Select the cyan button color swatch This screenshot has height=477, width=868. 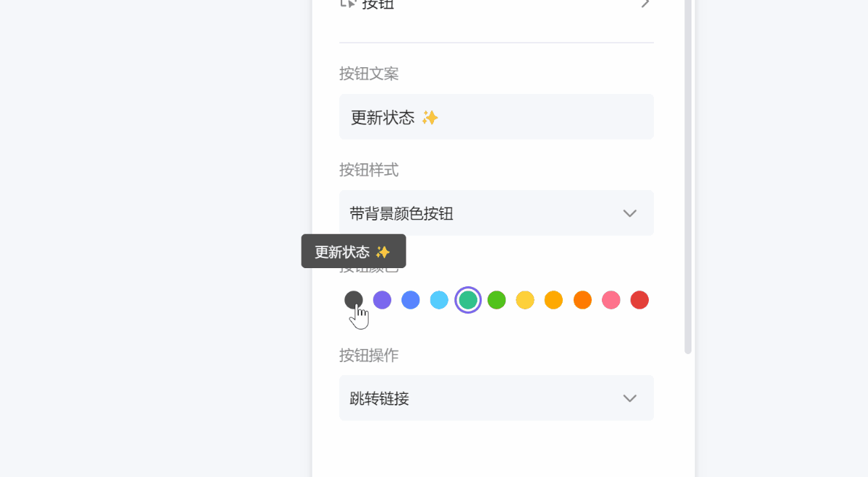coord(439,299)
